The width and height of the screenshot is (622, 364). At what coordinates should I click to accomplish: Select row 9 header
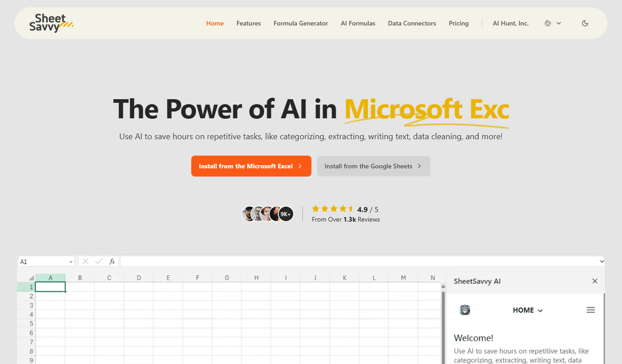pos(26,360)
